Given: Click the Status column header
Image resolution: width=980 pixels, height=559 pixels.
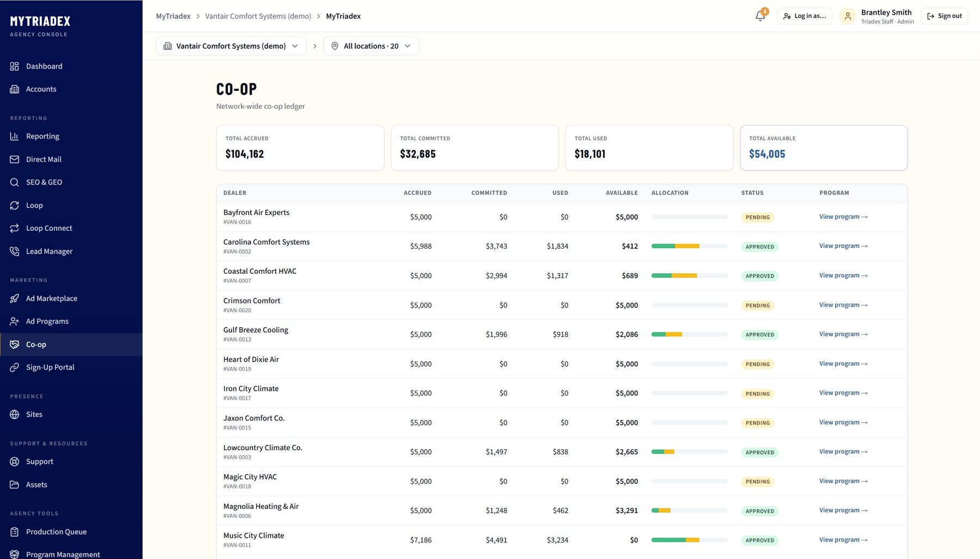Looking at the screenshot, I should (752, 193).
